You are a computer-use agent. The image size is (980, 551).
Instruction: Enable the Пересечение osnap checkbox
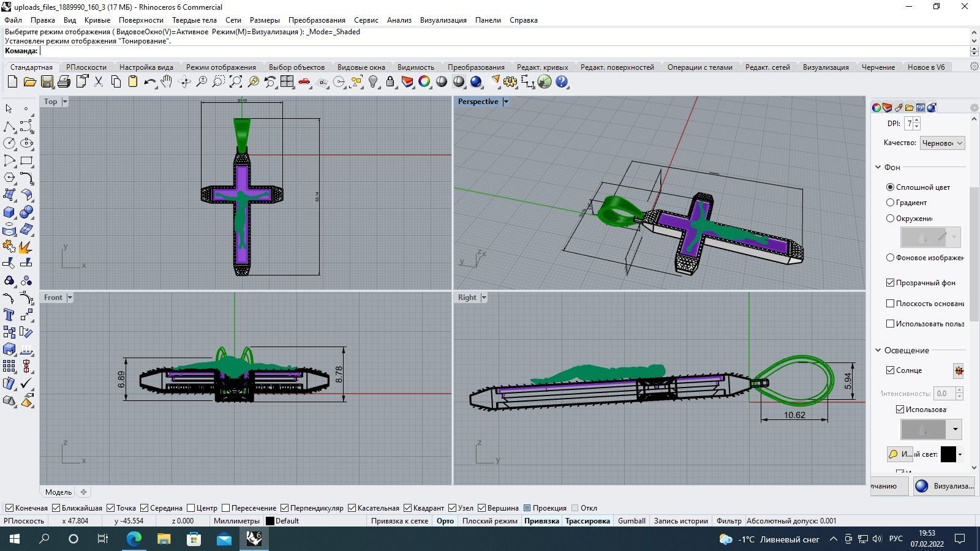point(225,508)
